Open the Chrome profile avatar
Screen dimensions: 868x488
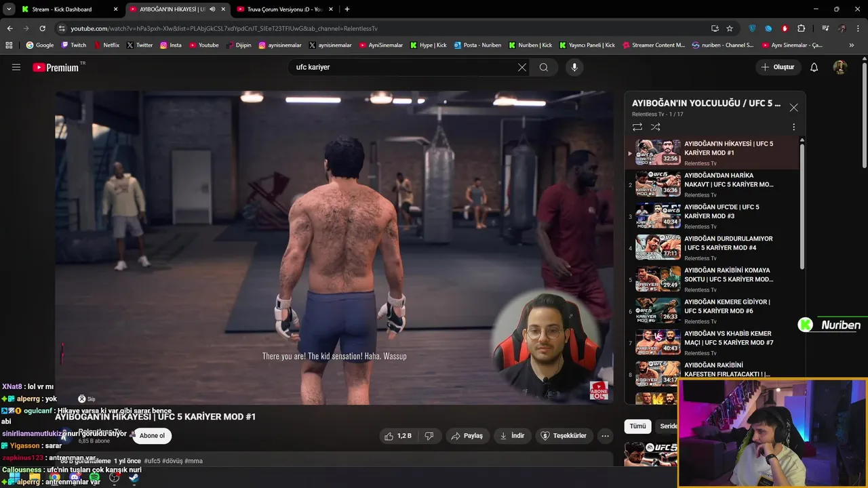coord(842,28)
